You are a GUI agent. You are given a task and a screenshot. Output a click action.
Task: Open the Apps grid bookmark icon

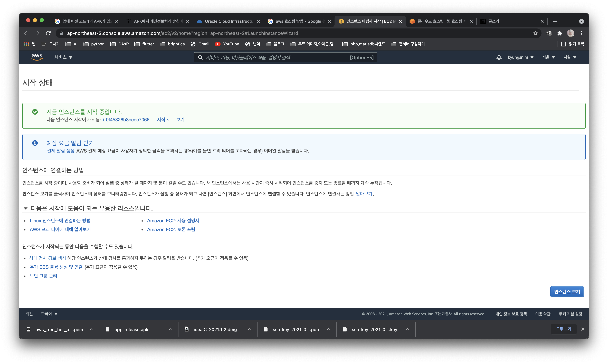(x=26, y=44)
